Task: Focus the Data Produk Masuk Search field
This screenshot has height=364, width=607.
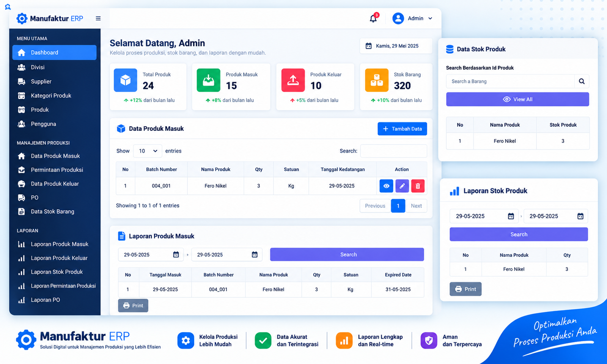Action: [x=393, y=151]
